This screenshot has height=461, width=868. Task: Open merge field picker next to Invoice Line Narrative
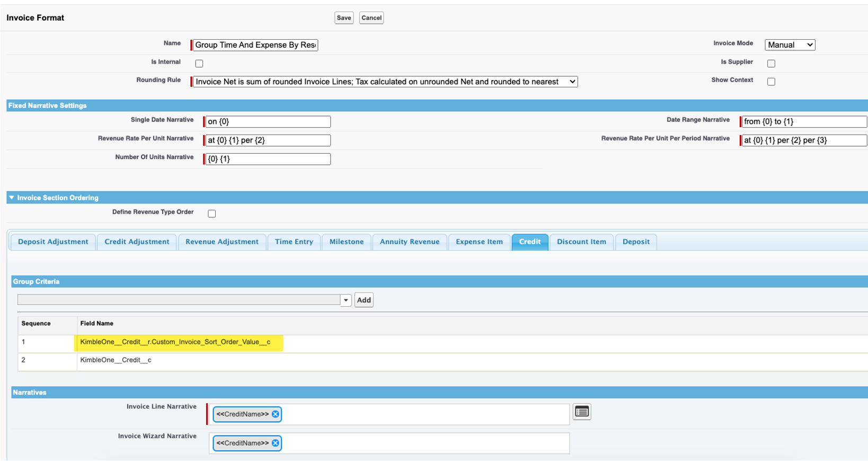click(582, 412)
